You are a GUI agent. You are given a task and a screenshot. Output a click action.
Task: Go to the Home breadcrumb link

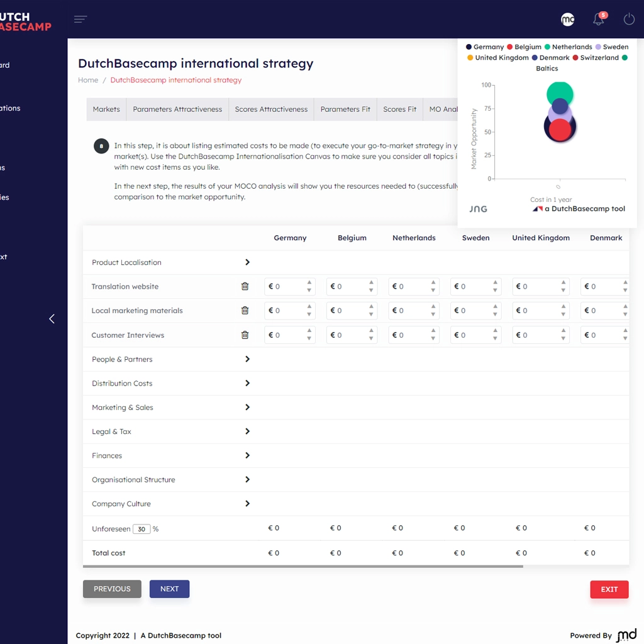88,80
